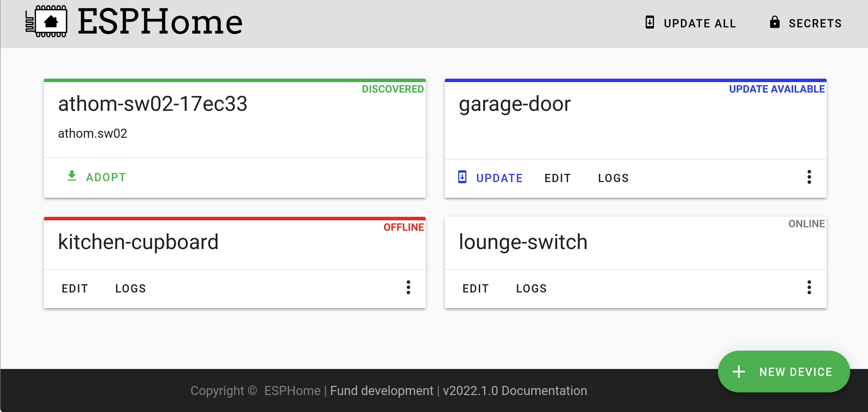
Task: Click the UPDATE AVAILABLE status label
Action: click(x=777, y=89)
